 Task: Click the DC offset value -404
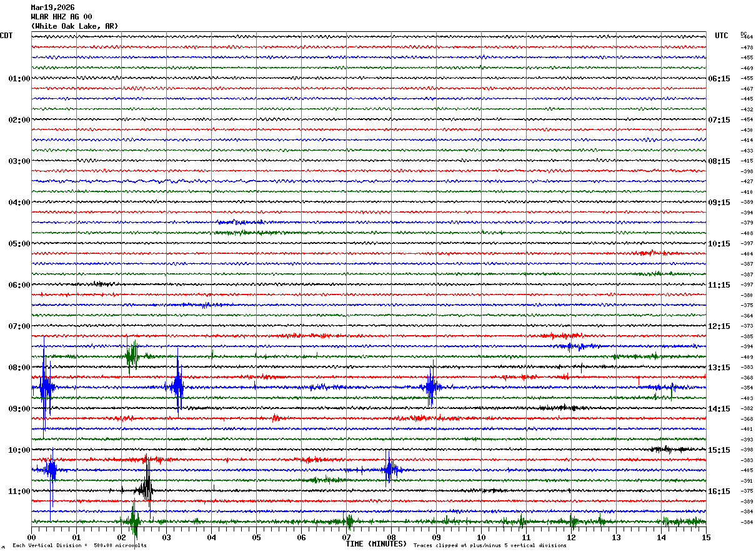747,254
